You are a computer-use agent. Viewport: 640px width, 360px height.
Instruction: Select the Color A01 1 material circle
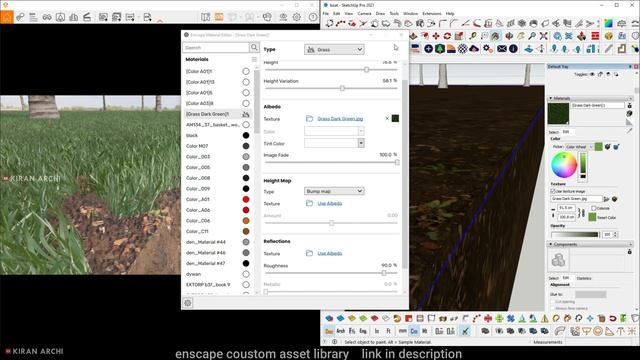(x=246, y=71)
